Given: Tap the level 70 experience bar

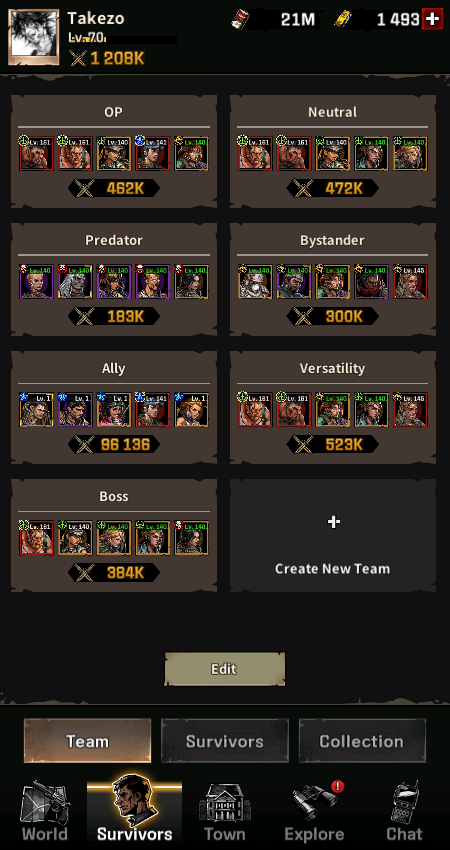Looking at the screenshot, I should point(123,40).
